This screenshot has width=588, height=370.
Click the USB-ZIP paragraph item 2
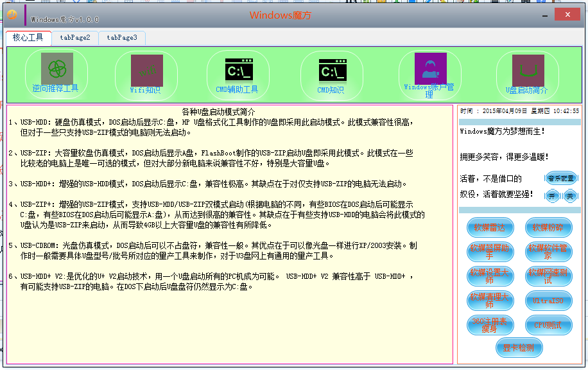(x=211, y=159)
